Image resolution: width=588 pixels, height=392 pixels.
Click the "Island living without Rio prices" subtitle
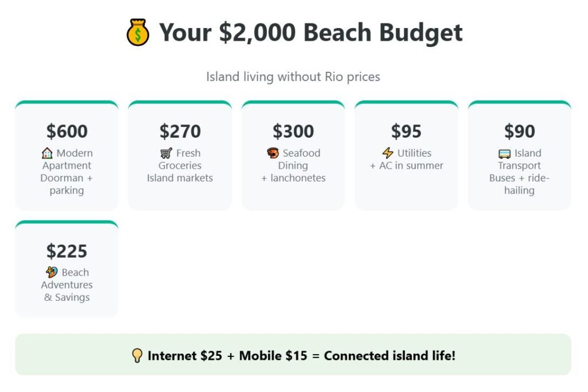[x=293, y=76]
